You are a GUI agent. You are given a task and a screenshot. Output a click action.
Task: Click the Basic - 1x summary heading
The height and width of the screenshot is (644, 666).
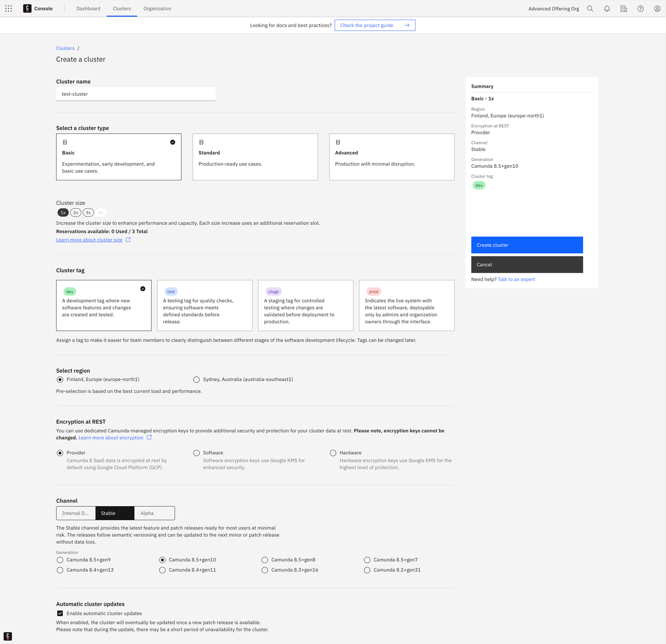click(x=483, y=99)
